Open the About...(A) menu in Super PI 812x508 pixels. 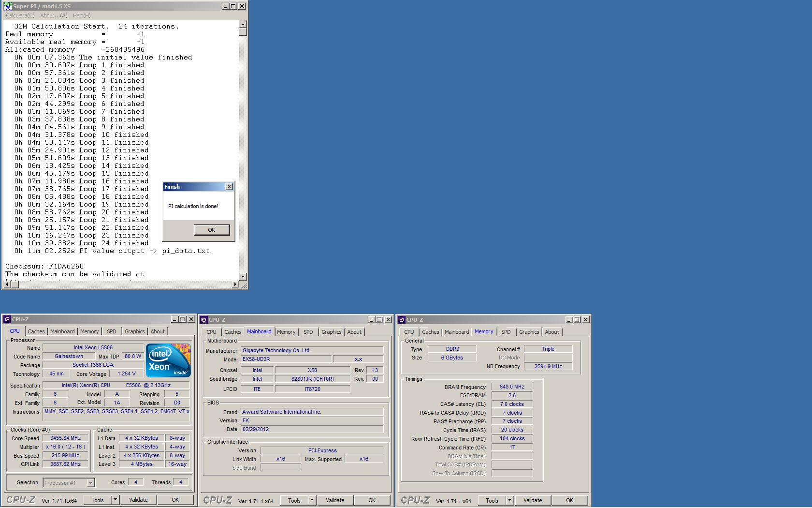[54, 15]
